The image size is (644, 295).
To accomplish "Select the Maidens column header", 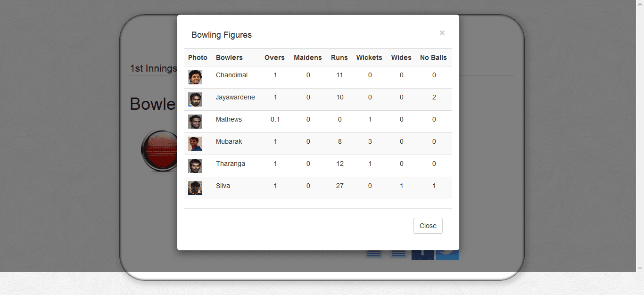I will click(308, 57).
